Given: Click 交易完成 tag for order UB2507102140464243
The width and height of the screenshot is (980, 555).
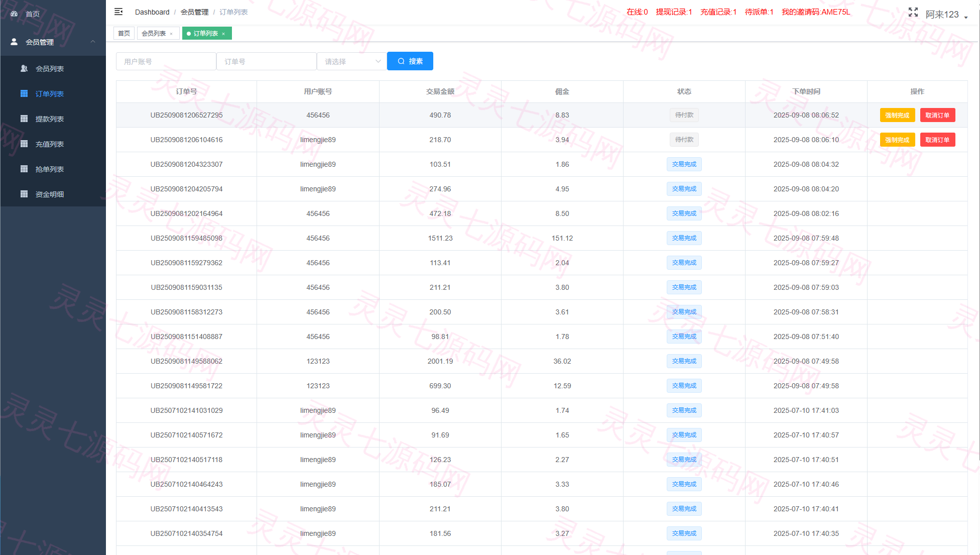Looking at the screenshot, I should (x=684, y=484).
